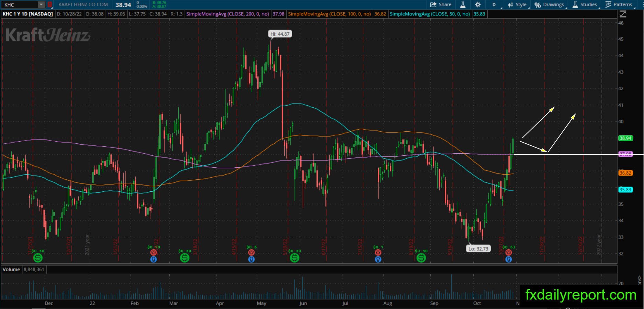Click the $0.40 dividend icon in late May

[x=295, y=258]
